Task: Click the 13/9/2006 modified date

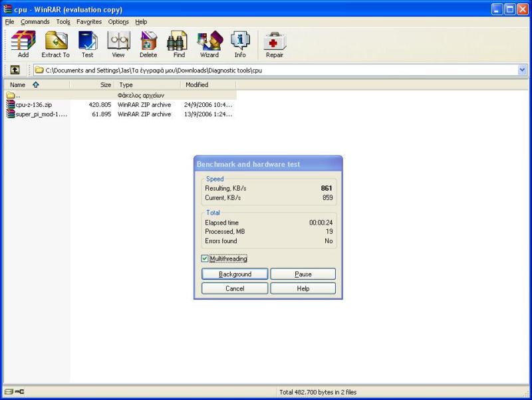Action: coord(208,114)
